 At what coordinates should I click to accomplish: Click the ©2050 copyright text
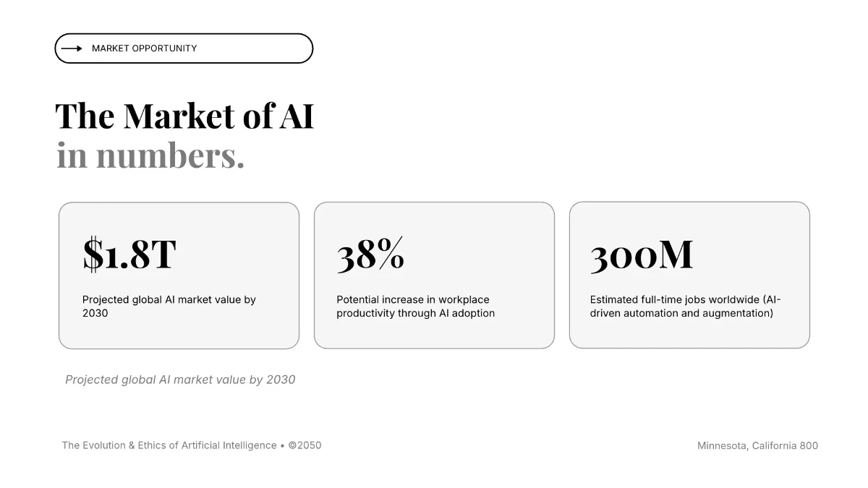(x=305, y=445)
